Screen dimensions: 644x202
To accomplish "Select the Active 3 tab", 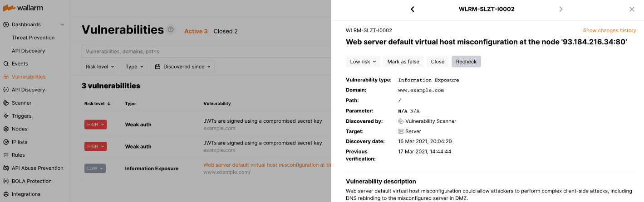I will [x=196, y=31].
